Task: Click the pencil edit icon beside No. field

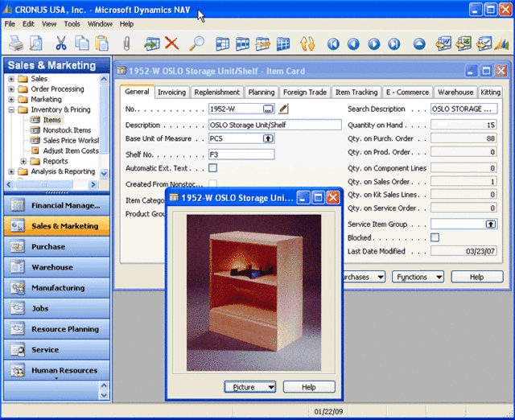Action: tap(283, 109)
